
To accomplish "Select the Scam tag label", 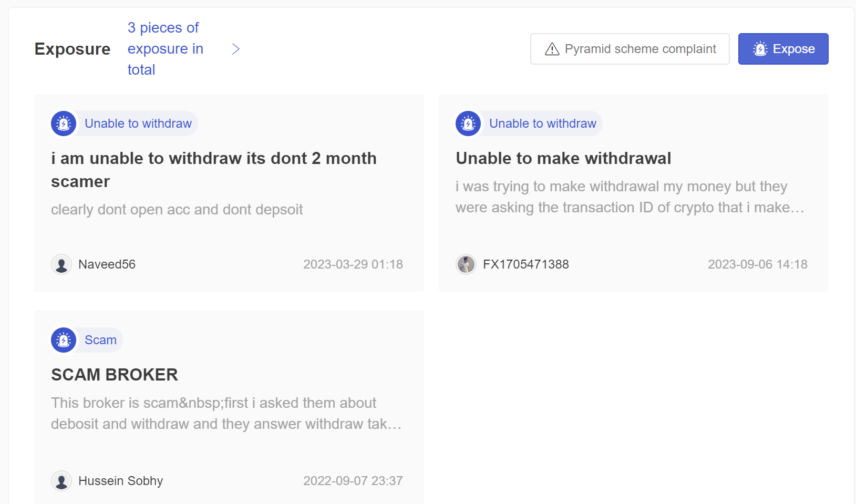I will [100, 340].
